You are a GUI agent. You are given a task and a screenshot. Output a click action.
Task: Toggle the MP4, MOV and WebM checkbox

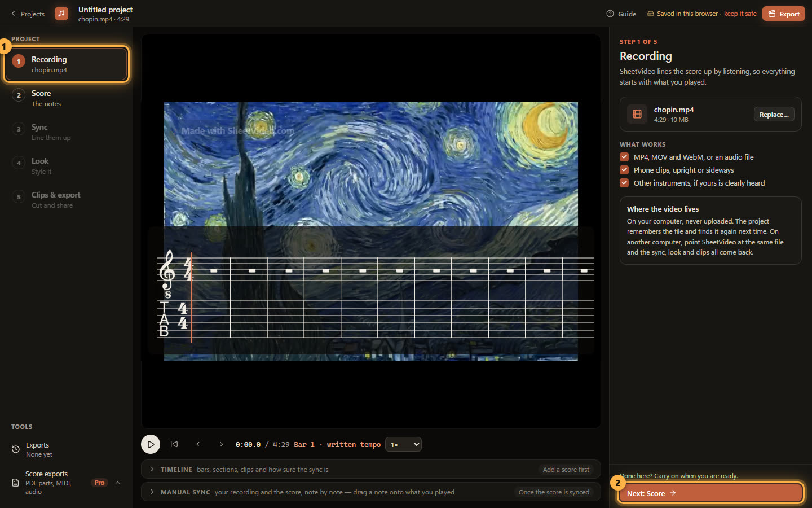coord(624,157)
